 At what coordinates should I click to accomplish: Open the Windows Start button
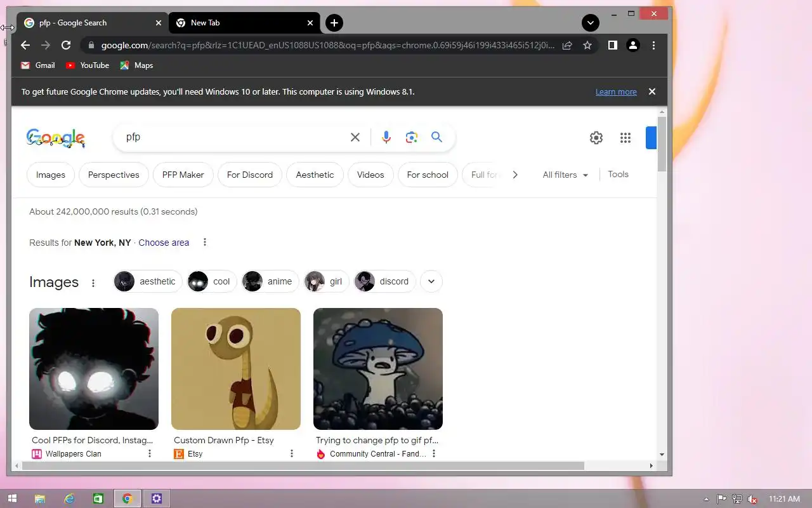pyautogui.click(x=11, y=499)
